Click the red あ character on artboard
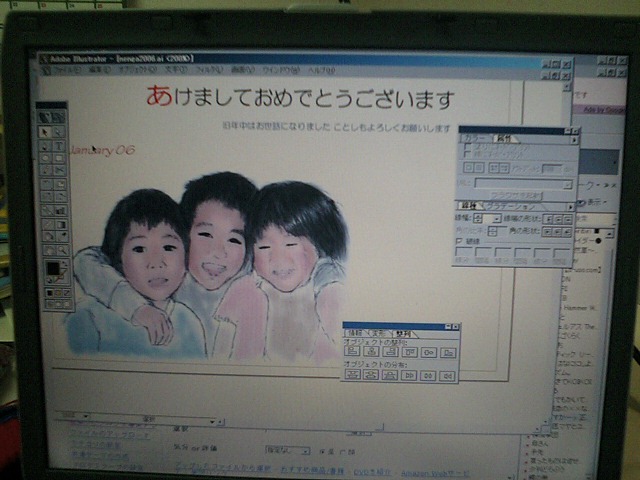Image resolution: width=640 pixels, height=480 pixels. pos(158,96)
